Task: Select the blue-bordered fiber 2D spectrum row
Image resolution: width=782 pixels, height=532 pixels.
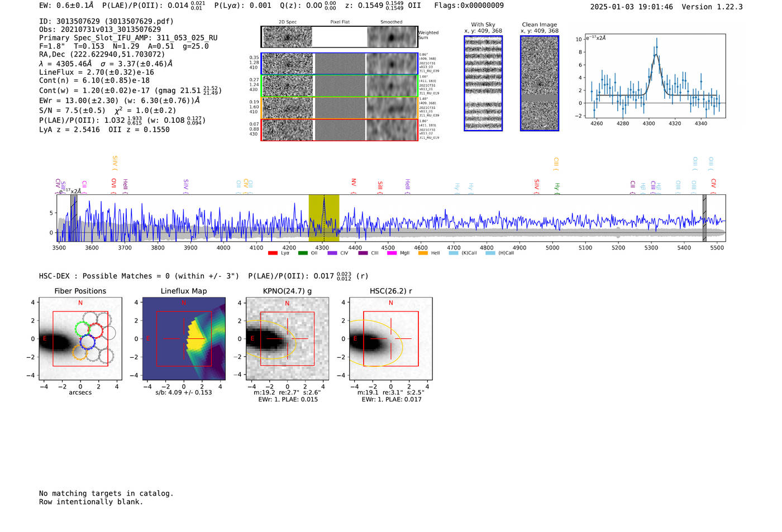Action: 340,64
